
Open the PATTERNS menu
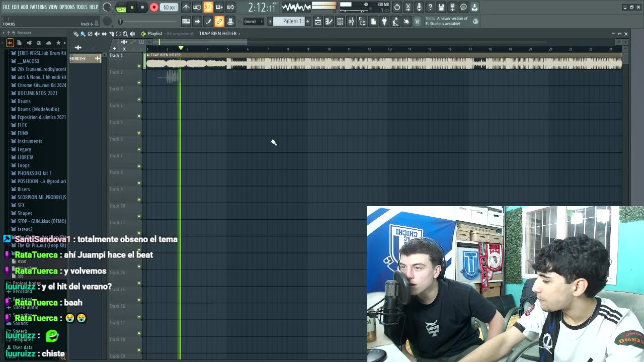click(38, 7)
